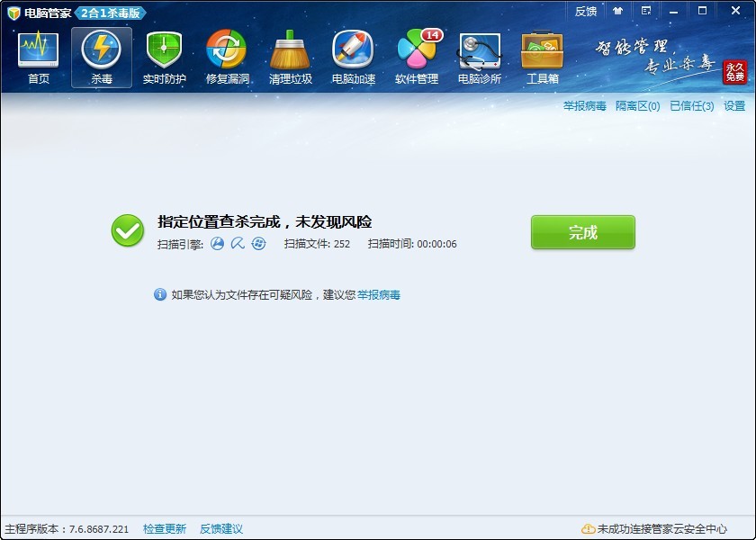Viewport: 756px width, 540px height.
Task: Click the shirt-shaped skin icon
Action: (x=617, y=11)
